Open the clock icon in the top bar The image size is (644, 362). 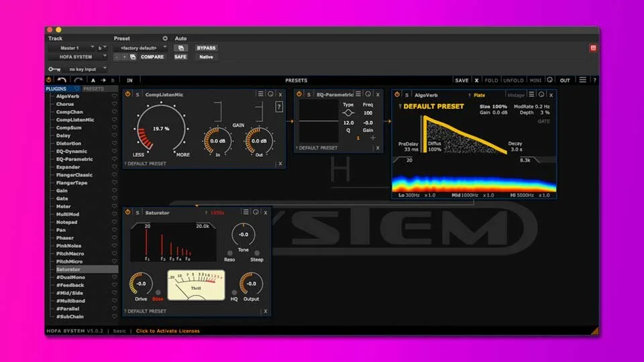pos(549,80)
